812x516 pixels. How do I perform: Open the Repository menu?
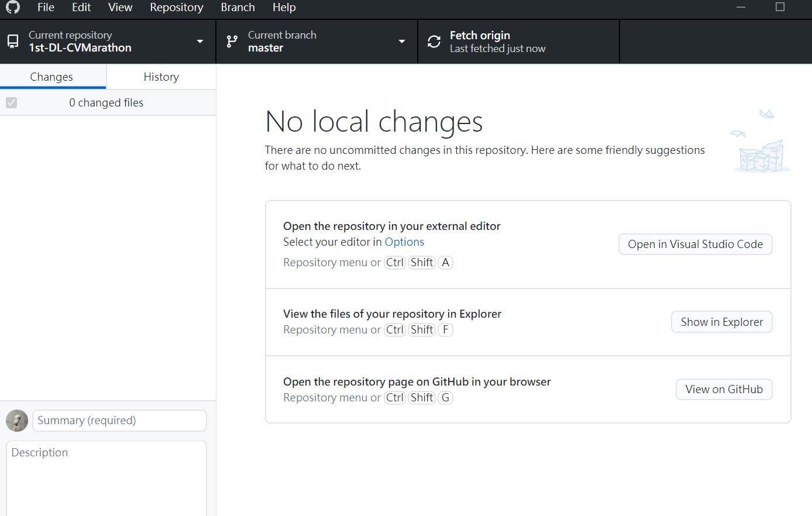176,8
